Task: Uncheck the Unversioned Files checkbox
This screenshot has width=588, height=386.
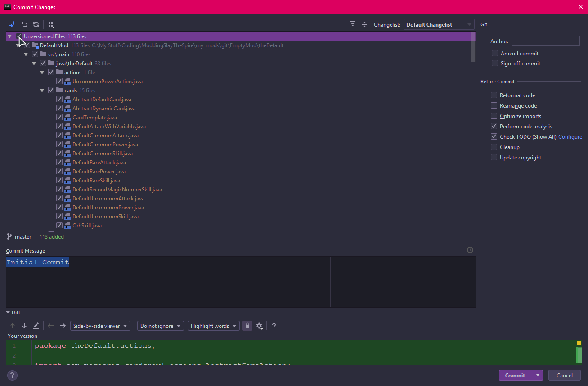Action: click(19, 36)
